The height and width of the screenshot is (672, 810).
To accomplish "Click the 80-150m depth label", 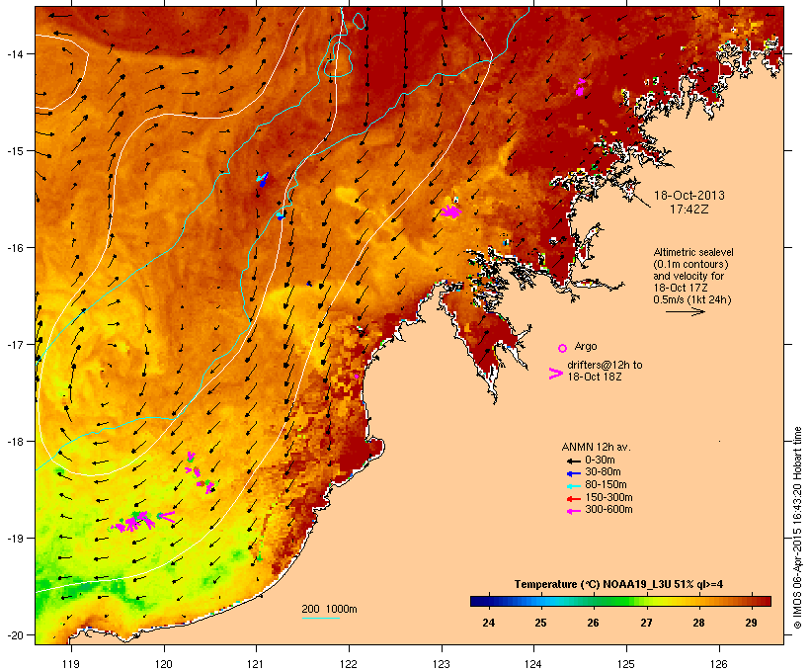I will tap(606, 485).
